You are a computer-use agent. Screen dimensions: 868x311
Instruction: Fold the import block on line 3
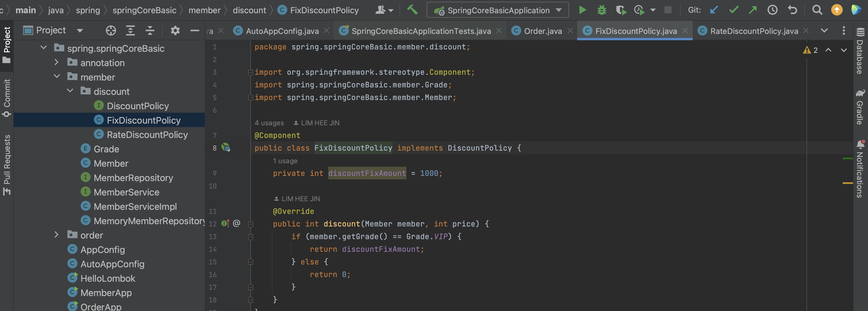250,72
